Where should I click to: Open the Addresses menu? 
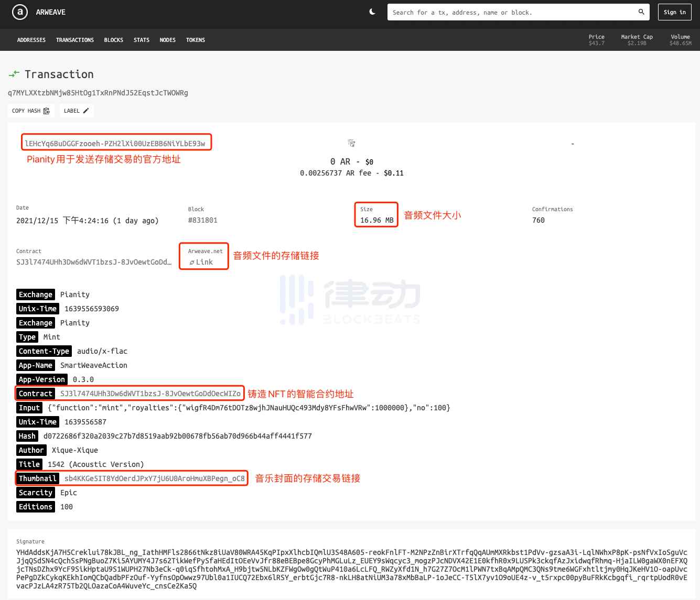pyautogui.click(x=31, y=40)
